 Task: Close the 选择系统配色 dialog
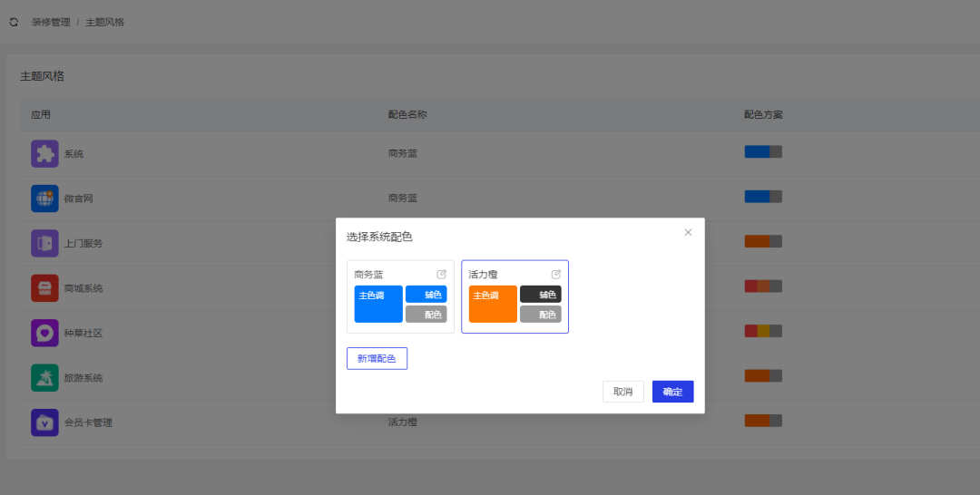(688, 232)
